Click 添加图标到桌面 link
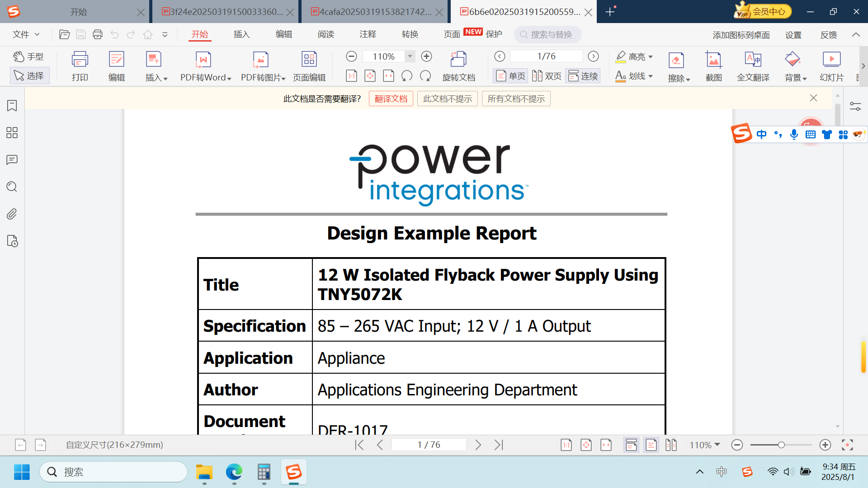Viewport: 868px width, 488px height. coord(741,35)
